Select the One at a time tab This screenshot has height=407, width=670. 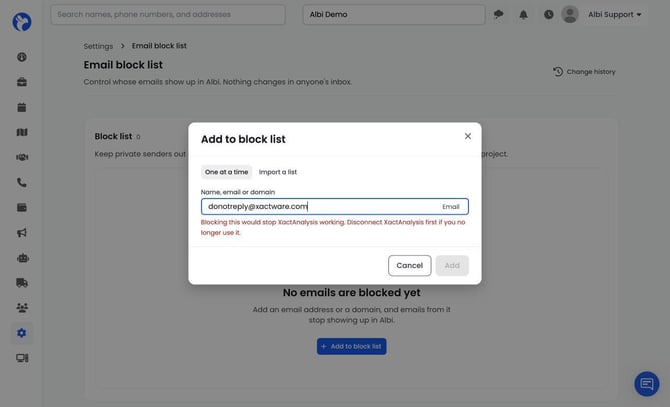[226, 172]
